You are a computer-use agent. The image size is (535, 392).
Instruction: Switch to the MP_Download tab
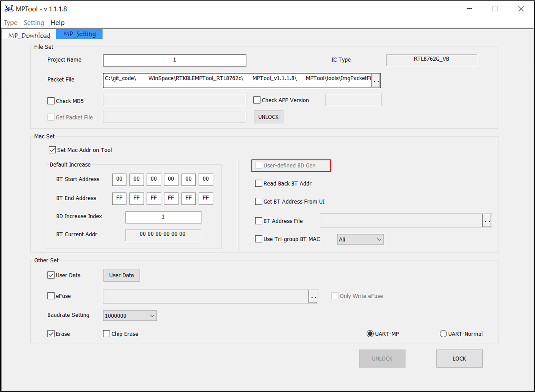[x=29, y=35]
